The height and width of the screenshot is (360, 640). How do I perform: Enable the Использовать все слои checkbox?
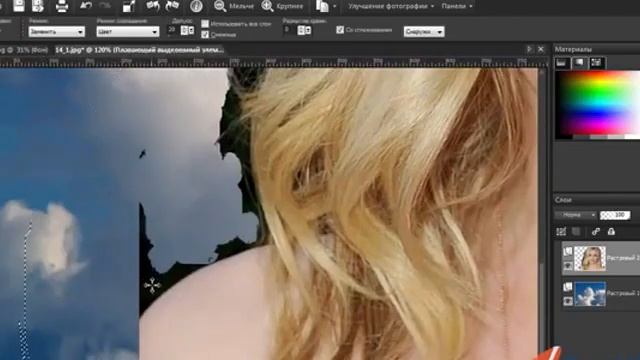[x=205, y=24]
